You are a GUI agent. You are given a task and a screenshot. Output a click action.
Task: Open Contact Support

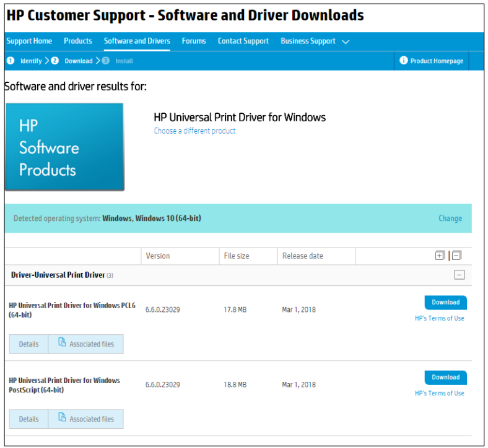[x=243, y=41]
